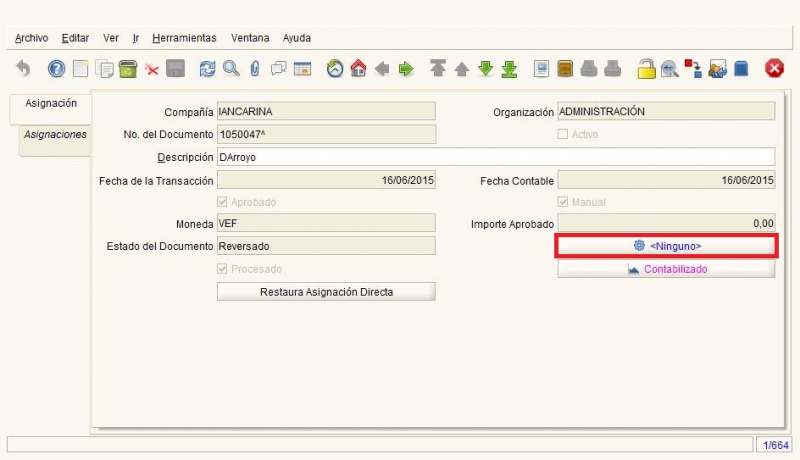Toggle the Aprobado checkbox
Image resolution: width=800 pixels, height=460 pixels.
[x=222, y=202]
